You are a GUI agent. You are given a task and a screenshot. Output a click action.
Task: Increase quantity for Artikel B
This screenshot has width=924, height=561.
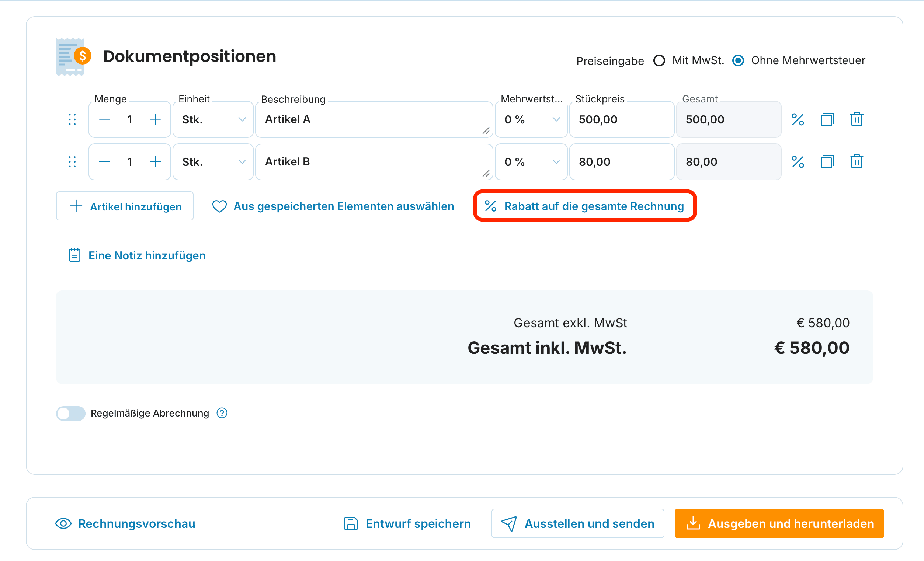[x=155, y=162]
